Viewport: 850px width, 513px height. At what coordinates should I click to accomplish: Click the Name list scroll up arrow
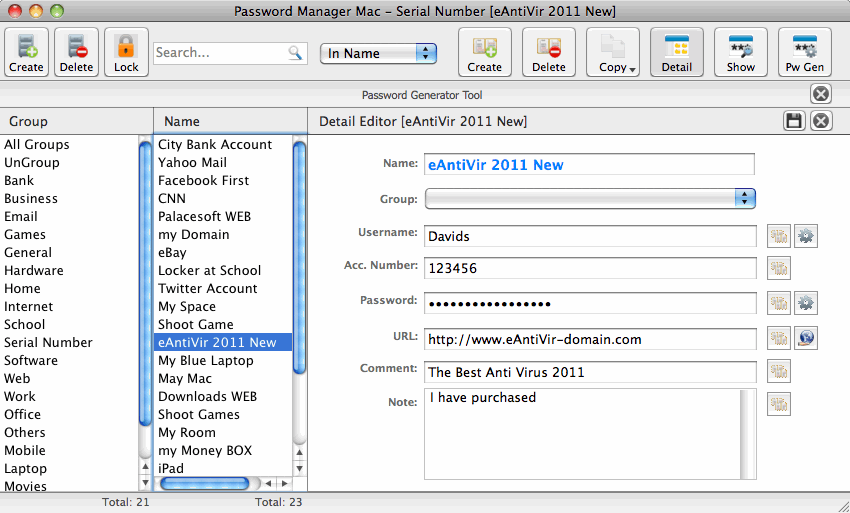tap(299, 452)
